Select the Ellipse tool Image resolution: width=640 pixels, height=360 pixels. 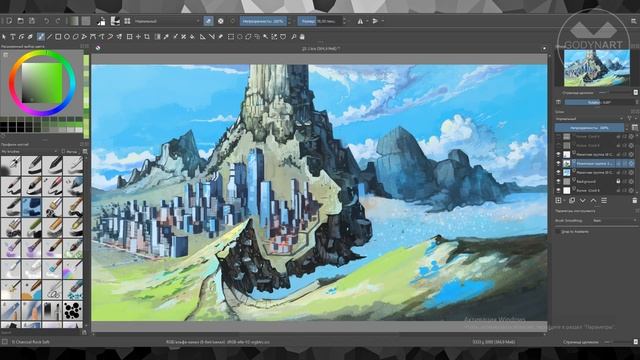pyautogui.click(x=67, y=37)
